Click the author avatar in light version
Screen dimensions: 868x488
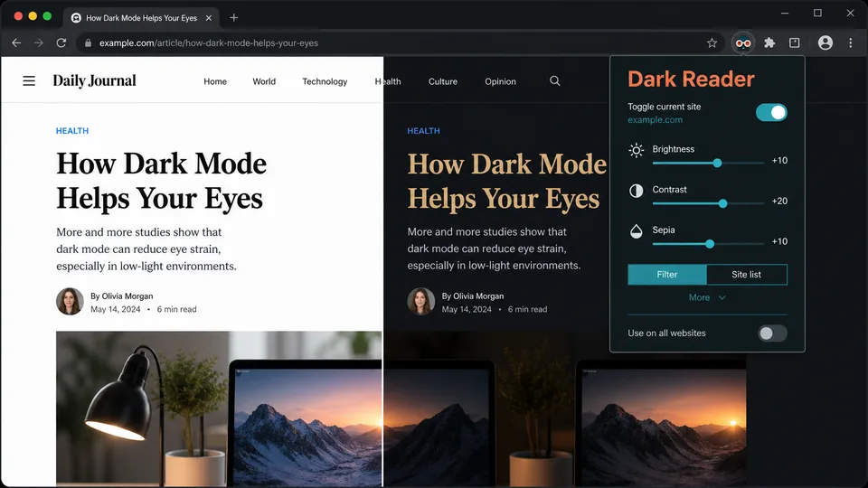click(70, 302)
